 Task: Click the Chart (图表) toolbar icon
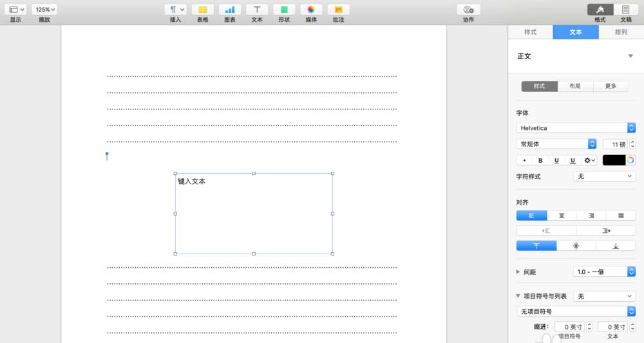[x=230, y=10]
